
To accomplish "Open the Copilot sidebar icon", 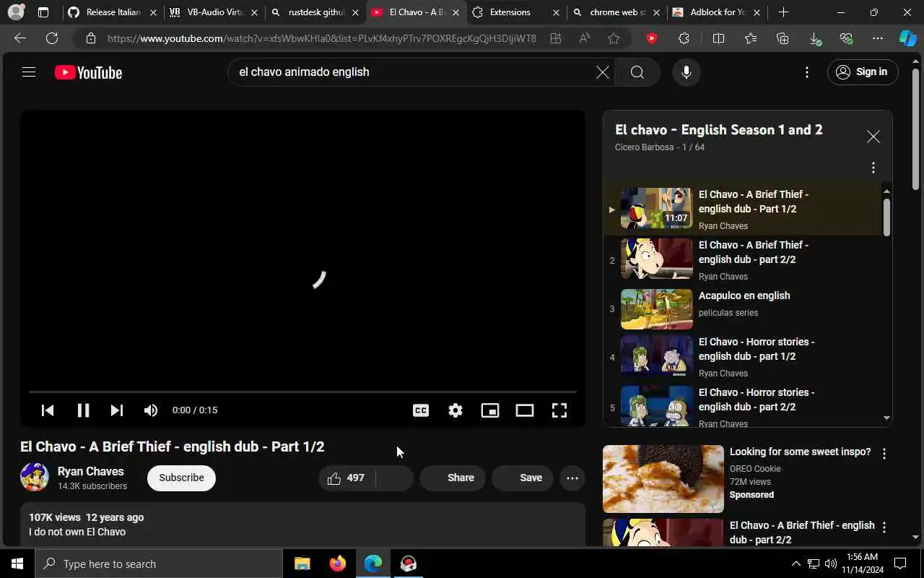I will (907, 38).
